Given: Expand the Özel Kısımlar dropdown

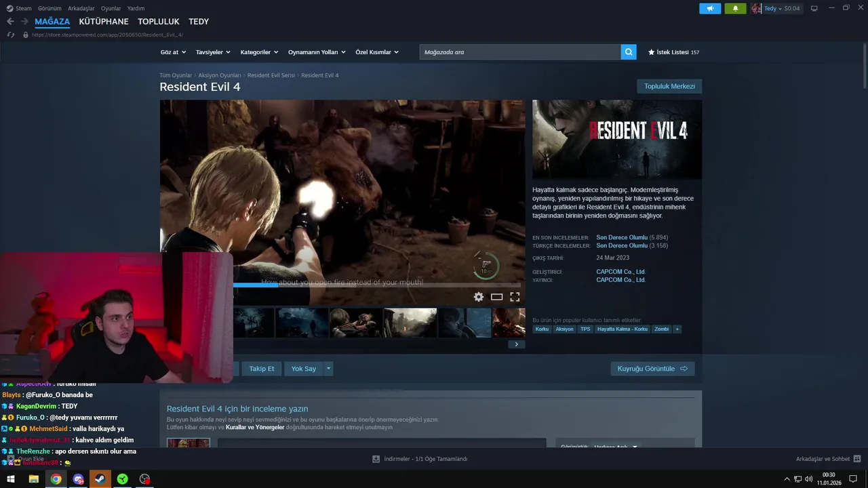Looking at the screenshot, I should tap(377, 52).
